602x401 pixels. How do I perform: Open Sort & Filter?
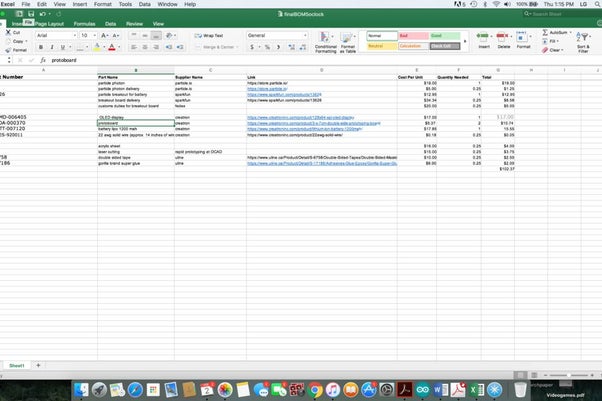(583, 42)
